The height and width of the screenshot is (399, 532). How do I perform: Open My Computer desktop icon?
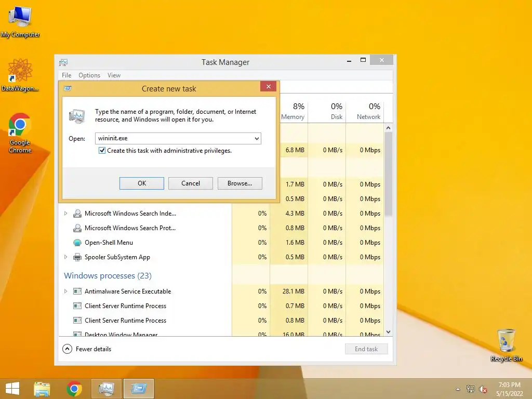pyautogui.click(x=20, y=21)
